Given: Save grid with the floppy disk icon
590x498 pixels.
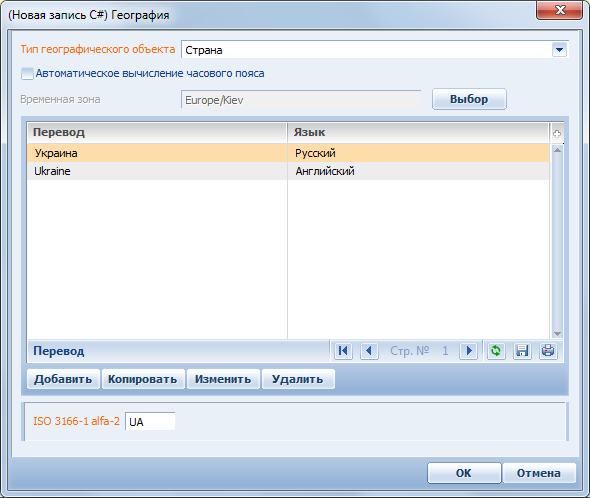Looking at the screenshot, I should pyautogui.click(x=522, y=351).
